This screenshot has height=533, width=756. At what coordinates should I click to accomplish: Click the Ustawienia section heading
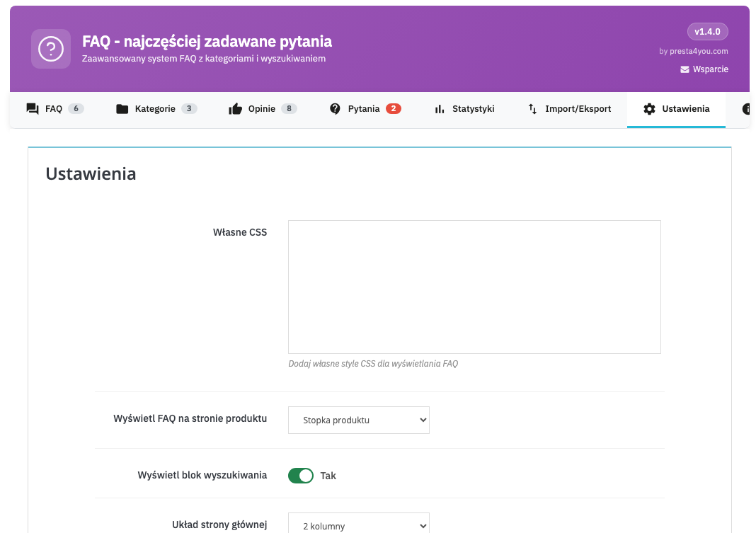click(x=91, y=174)
